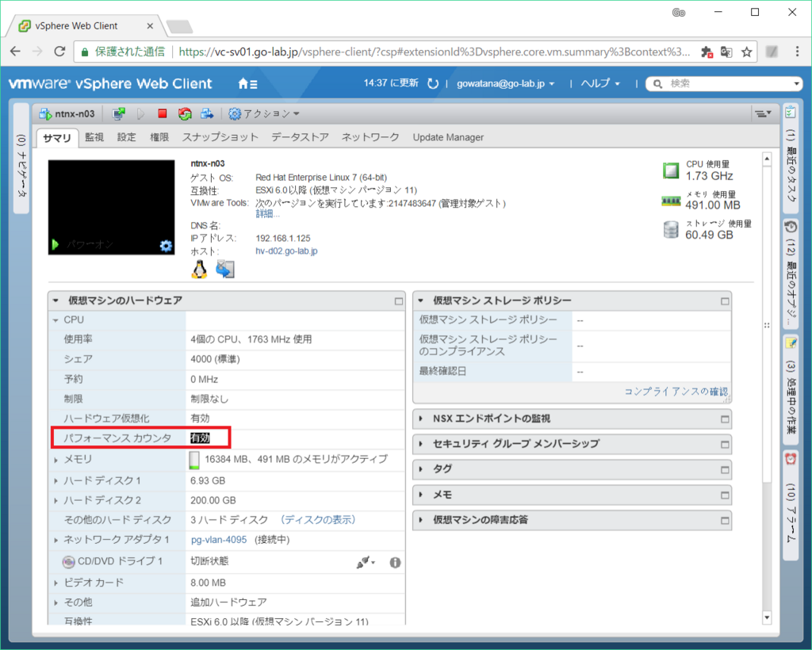Open the hv-d02.go-lab.jp host link
The width and height of the screenshot is (812, 650).
click(286, 251)
